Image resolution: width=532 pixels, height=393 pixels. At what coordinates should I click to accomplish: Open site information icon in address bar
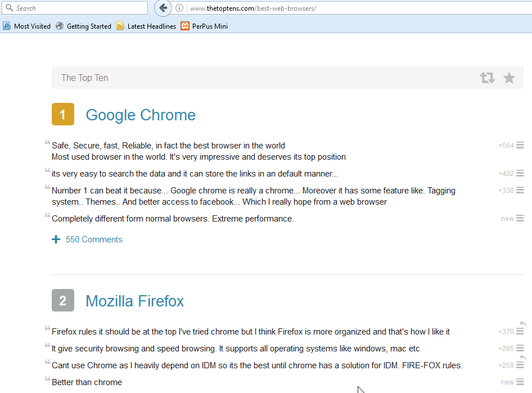pyautogui.click(x=179, y=8)
